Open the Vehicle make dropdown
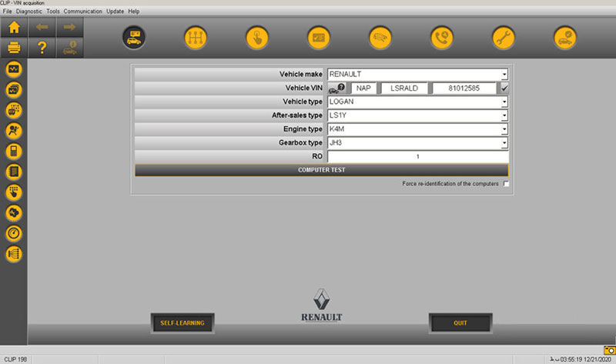Viewport: 616px width, 364px height. click(504, 74)
